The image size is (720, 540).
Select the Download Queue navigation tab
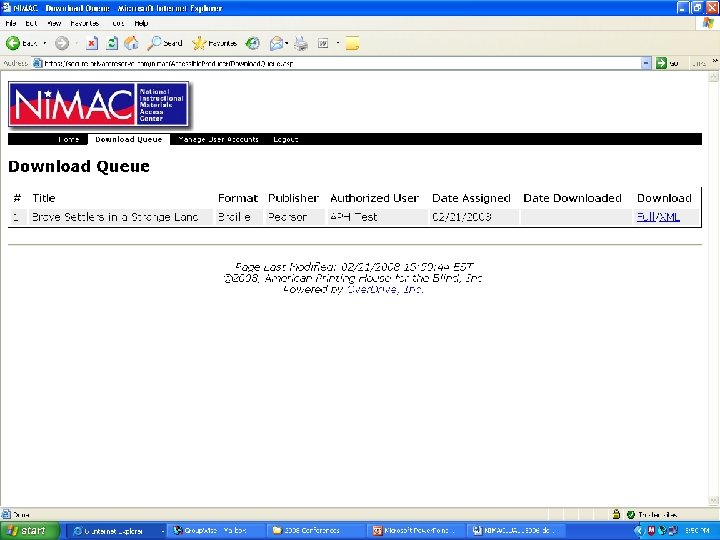(129, 139)
